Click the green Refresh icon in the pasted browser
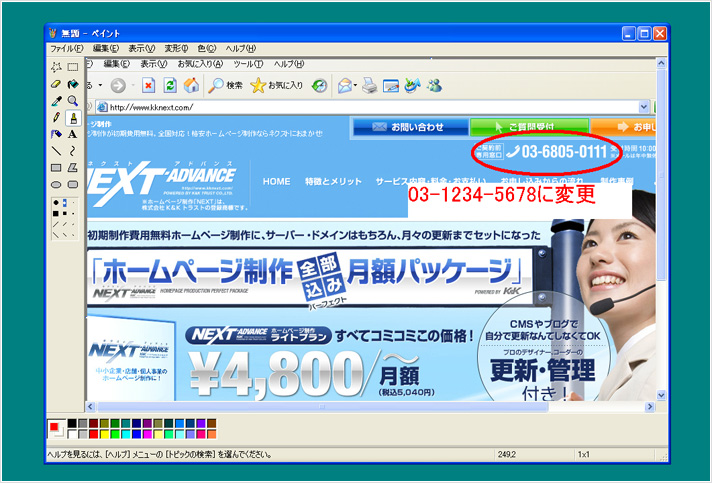Screen dimensions: 712x483 coord(170,85)
